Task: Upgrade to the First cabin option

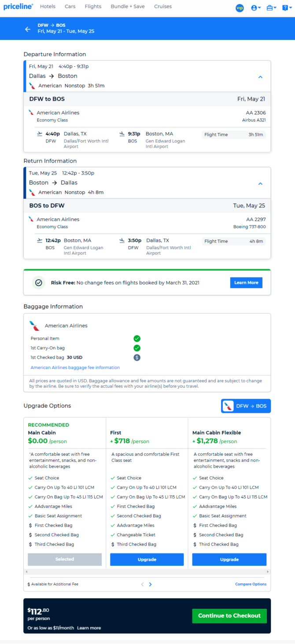Action: click(x=147, y=560)
